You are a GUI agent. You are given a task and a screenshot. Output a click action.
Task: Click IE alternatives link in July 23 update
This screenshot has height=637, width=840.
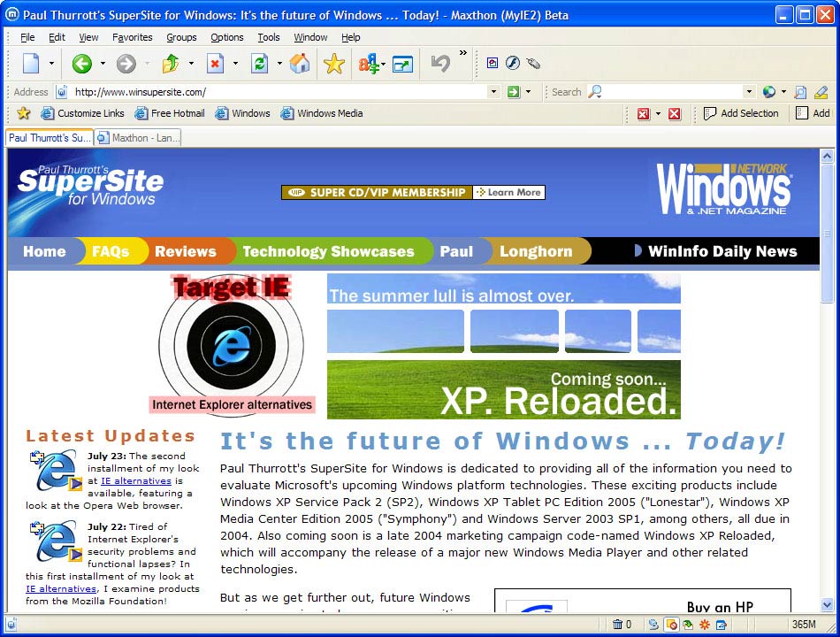[x=136, y=481]
